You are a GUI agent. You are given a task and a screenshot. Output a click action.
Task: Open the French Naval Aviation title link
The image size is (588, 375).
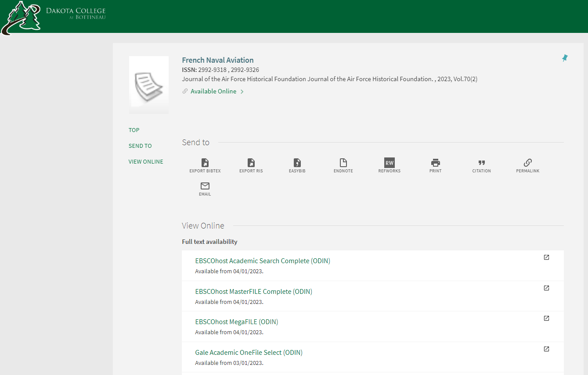coord(218,60)
